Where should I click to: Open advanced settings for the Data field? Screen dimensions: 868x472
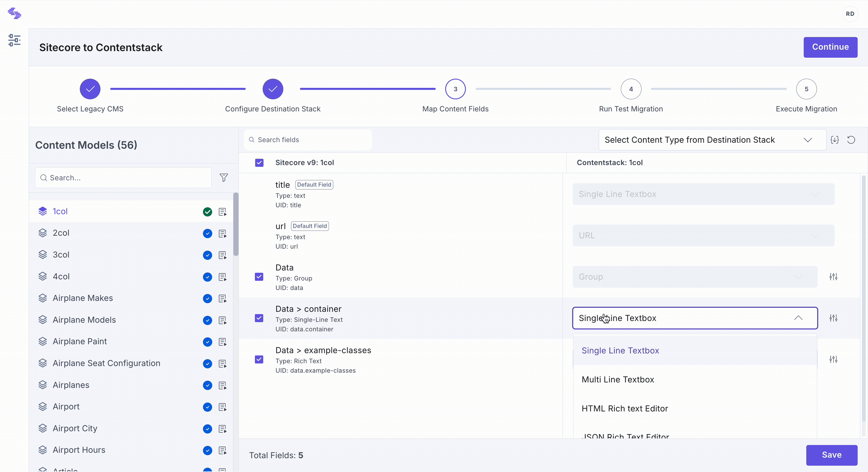pyautogui.click(x=833, y=277)
